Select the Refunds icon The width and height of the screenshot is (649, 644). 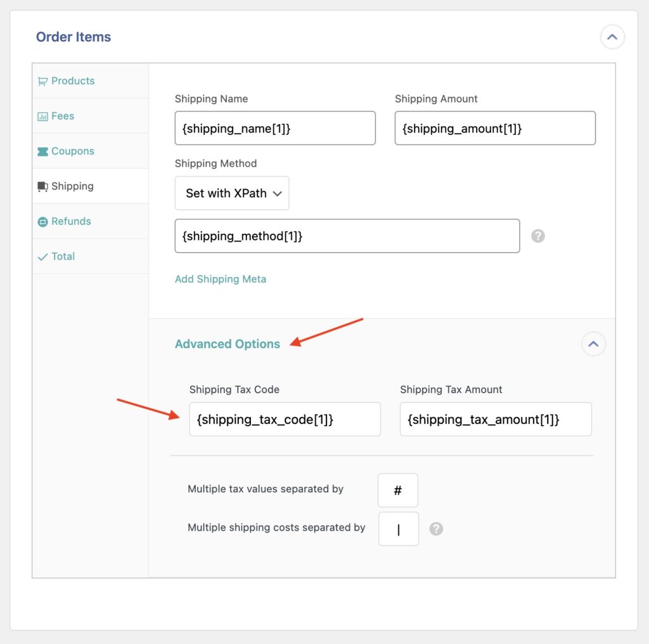(43, 221)
